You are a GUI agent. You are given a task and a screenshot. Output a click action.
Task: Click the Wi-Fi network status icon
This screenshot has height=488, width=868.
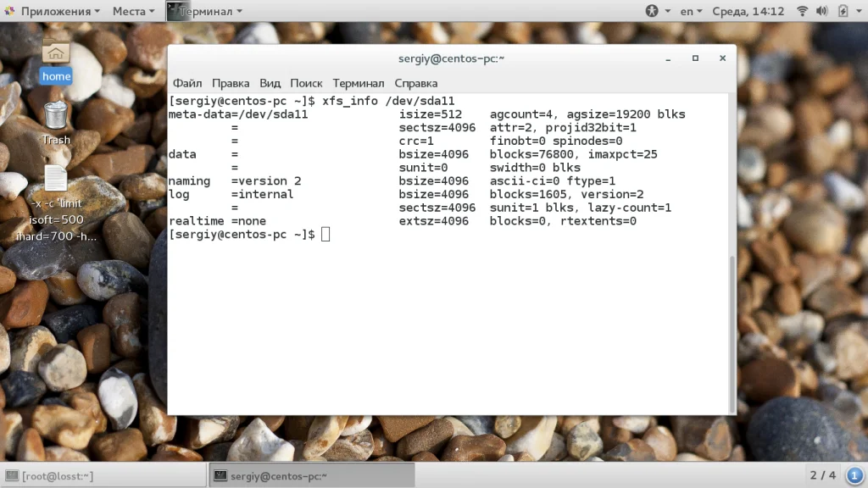coord(802,11)
